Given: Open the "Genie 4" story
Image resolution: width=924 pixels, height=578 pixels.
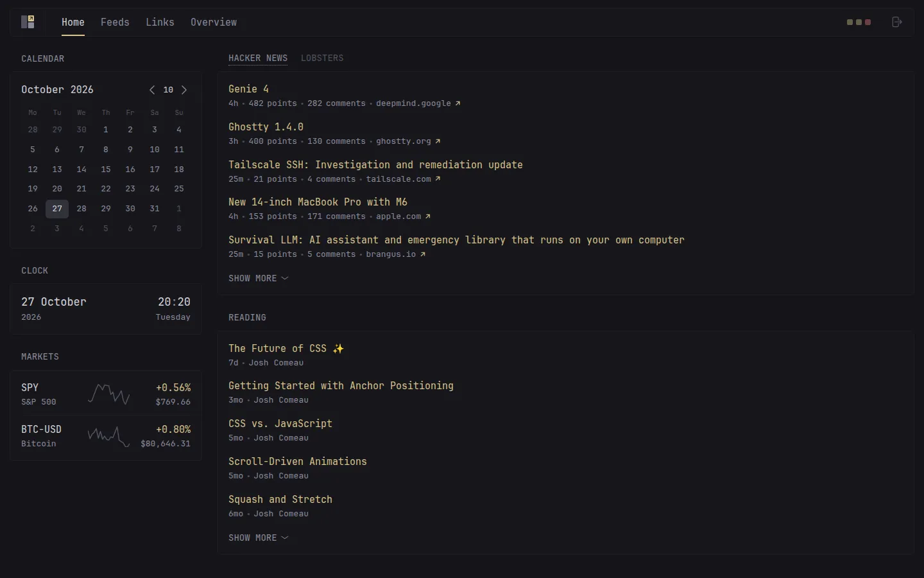Looking at the screenshot, I should click(x=249, y=89).
